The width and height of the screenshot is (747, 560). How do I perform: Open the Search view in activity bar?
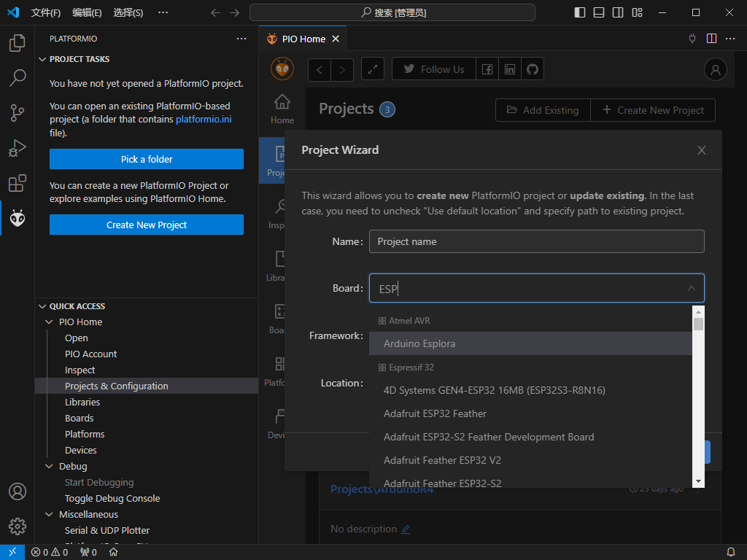tap(18, 77)
